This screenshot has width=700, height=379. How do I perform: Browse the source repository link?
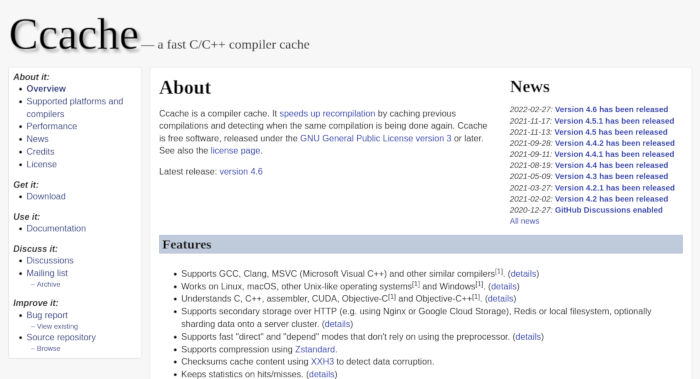point(48,349)
